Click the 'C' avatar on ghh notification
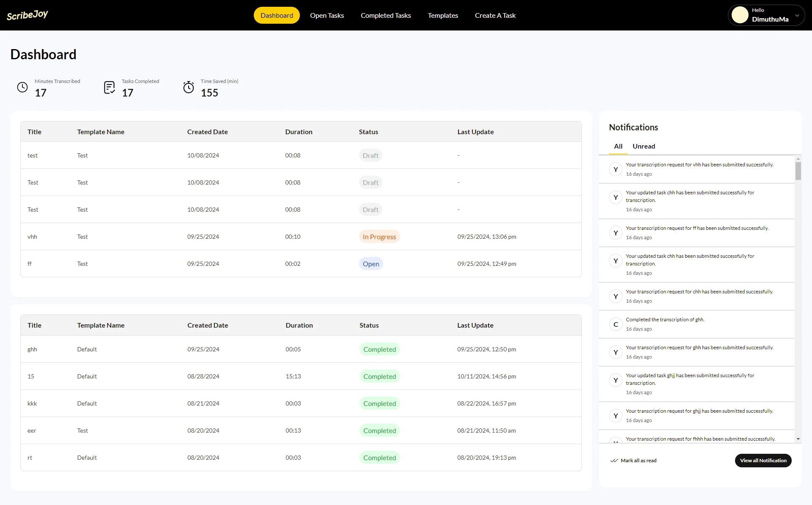The image size is (812, 505). 616,324
